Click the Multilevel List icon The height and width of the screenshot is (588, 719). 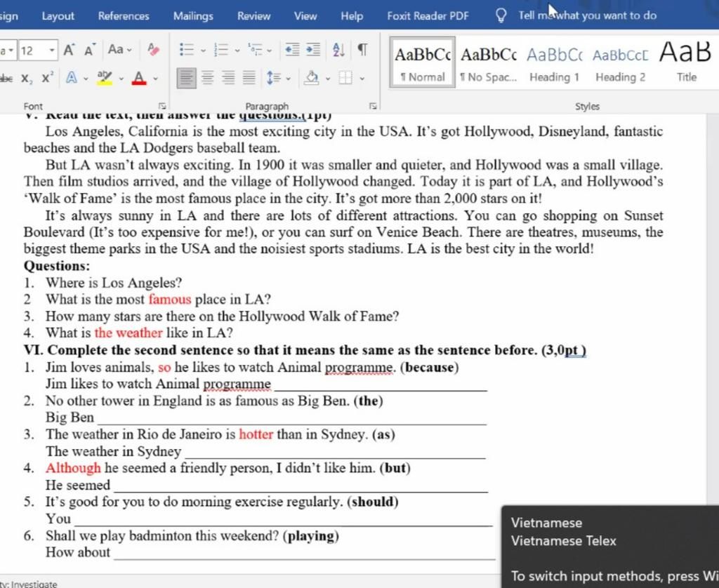[x=256, y=50]
